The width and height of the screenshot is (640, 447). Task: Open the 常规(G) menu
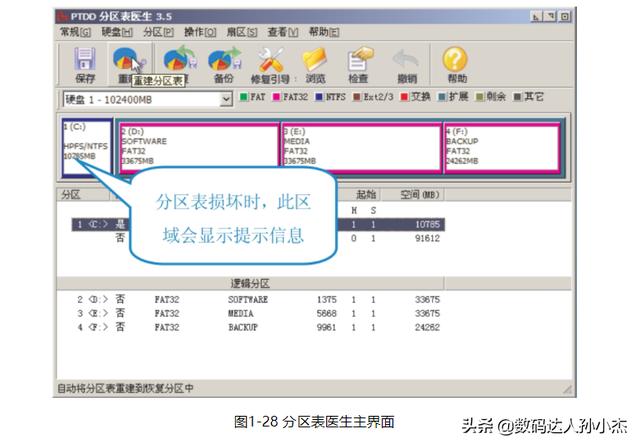75,32
